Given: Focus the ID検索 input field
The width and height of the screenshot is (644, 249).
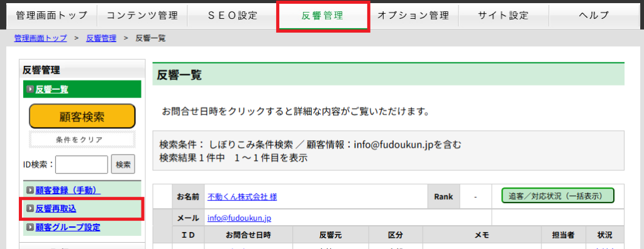Looking at the screenshot, I should coord(82,165).
